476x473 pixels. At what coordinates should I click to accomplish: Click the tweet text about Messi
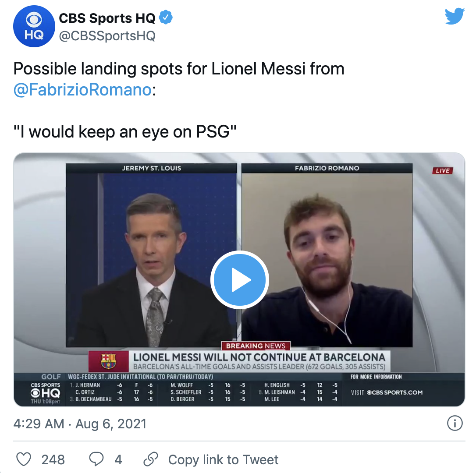[179, 100]
